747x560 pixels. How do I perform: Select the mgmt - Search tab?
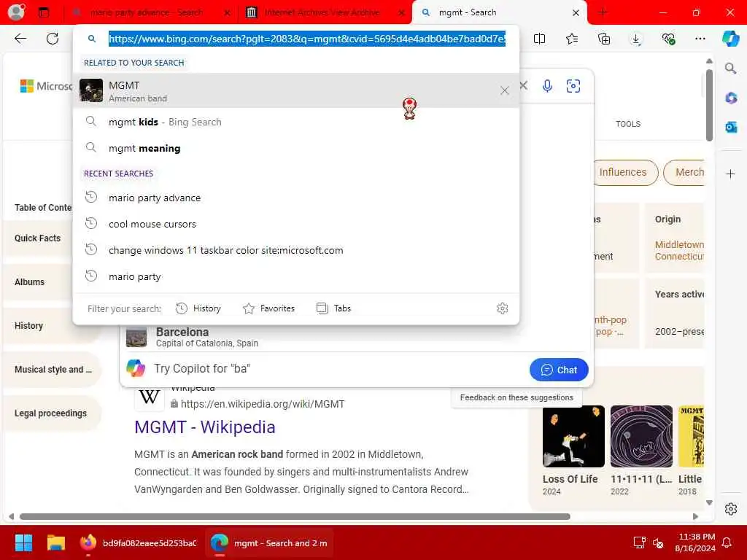coord(499,12)
